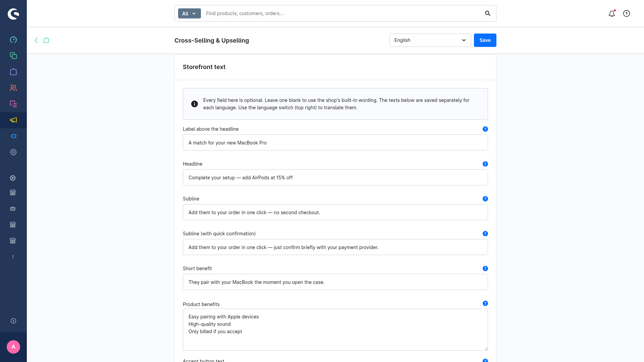
Task: Click the search magnifier icon
Action: [x=488, y=13]
